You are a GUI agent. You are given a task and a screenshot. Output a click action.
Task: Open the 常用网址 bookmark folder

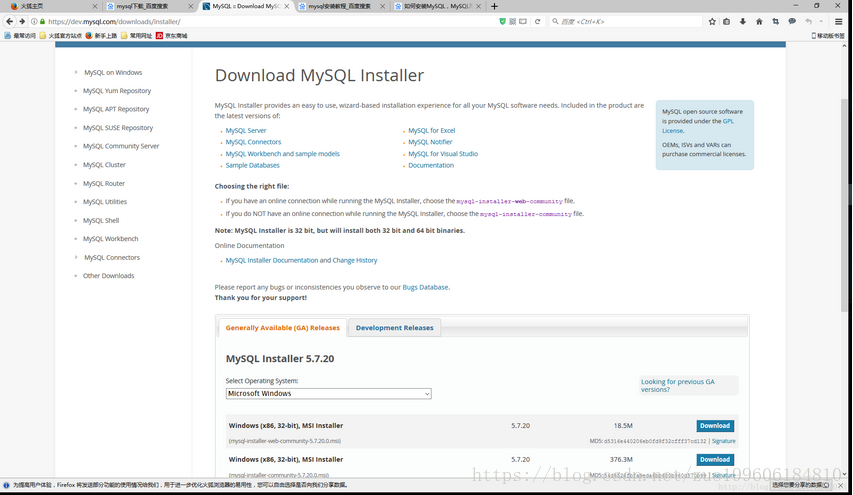tap(137, 35)
